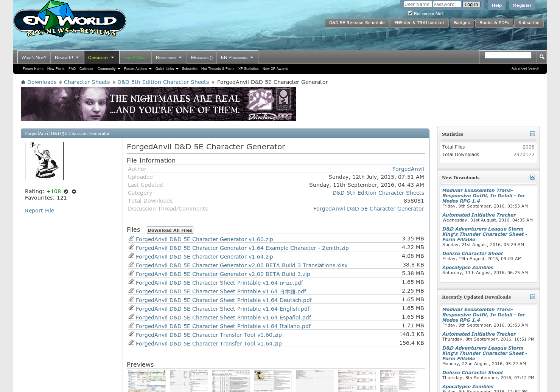Click the search magnifier icon
This screenshot has height=392, width=560.
pos(542,57)
